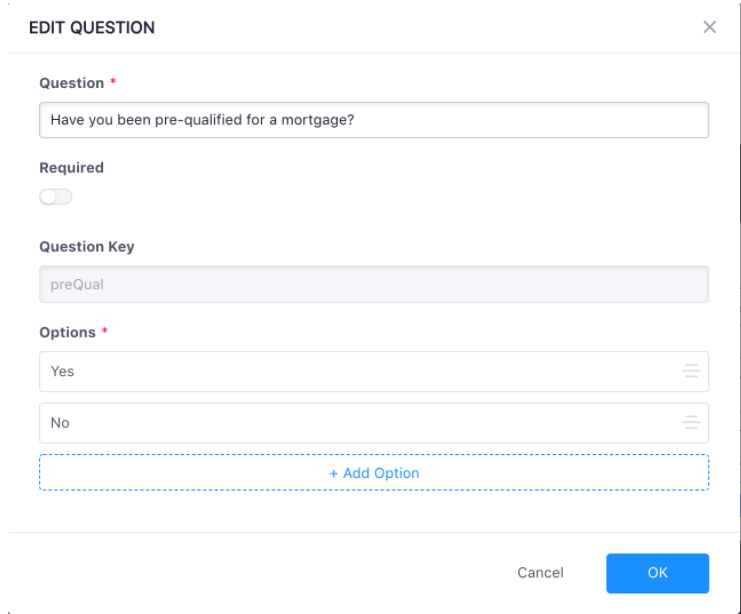Edit the Yes option text field
Viewport: 741px width, 614px height.
coord(374,371)
